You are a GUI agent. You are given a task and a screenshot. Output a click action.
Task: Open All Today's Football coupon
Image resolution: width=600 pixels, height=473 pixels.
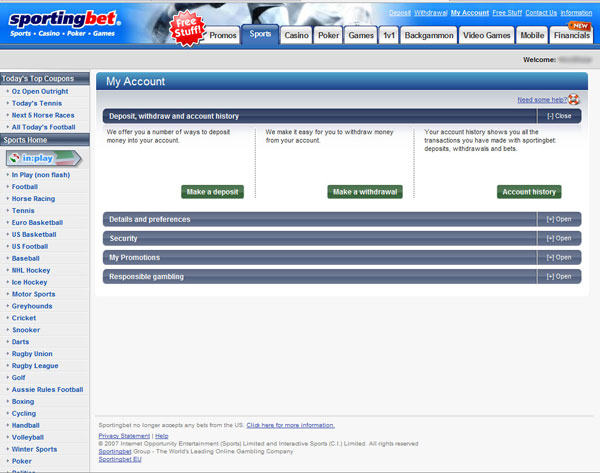point(43,127)
